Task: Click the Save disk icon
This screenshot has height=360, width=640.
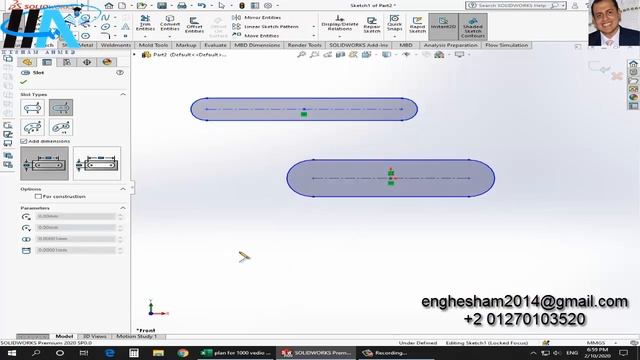Action: pos(162,6)
